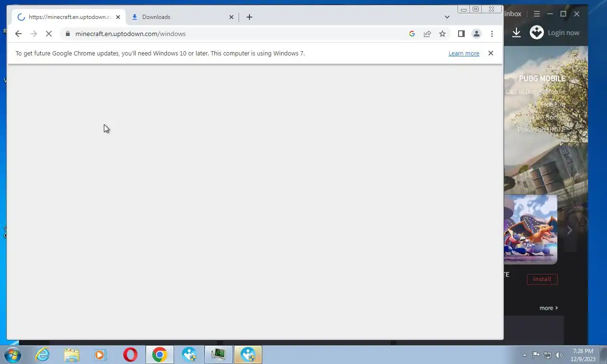Open the Action Center flag icon

[x=536, y=355]
